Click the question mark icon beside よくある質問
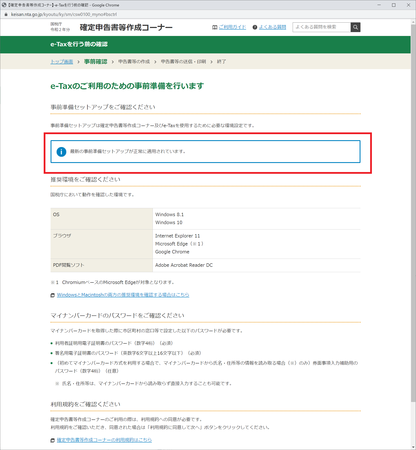This screenshot has width=416, height=450. [x=255, y=27]
